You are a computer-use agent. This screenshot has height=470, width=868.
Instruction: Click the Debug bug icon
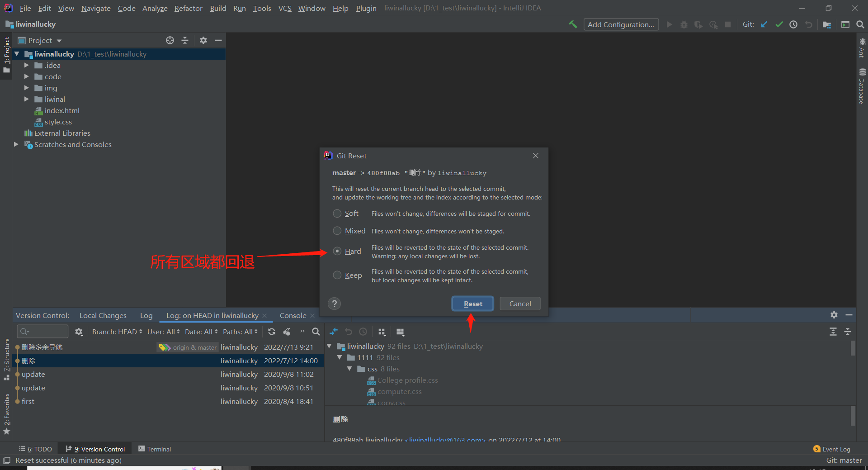coord(684,24)
